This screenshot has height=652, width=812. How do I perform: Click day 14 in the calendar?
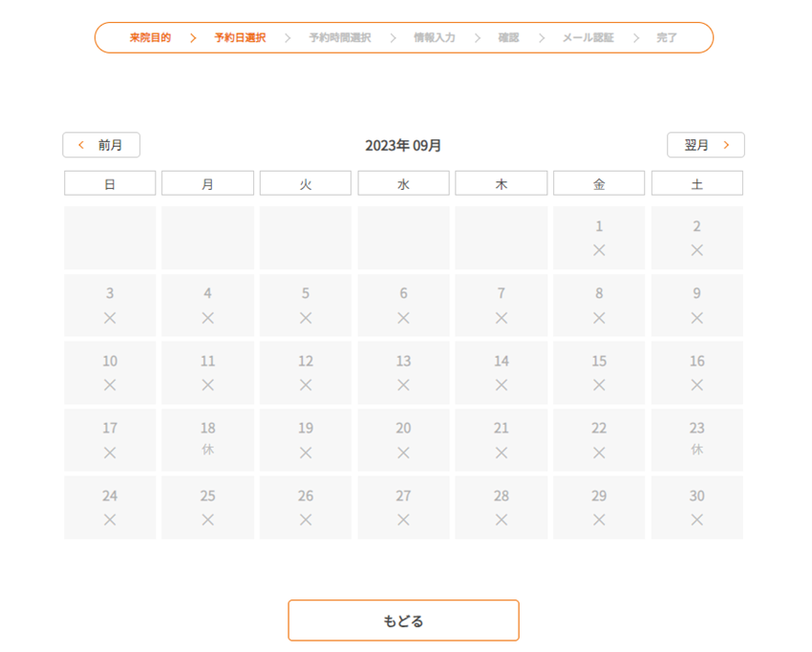[502, 372]
